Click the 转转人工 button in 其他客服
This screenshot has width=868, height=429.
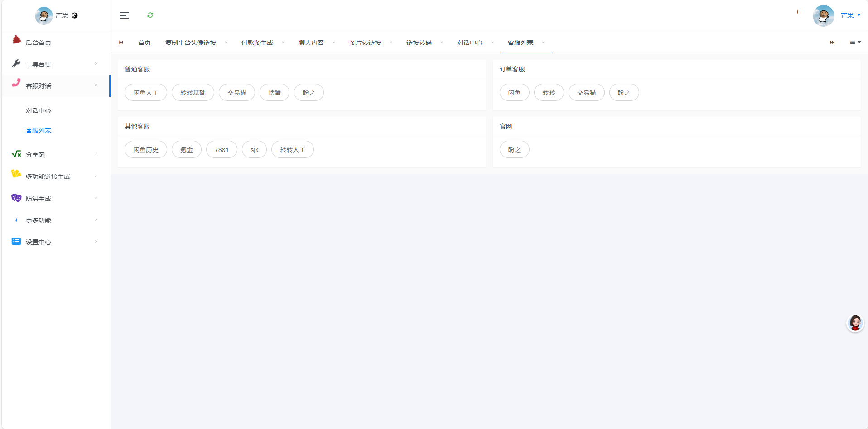[292, 150]
